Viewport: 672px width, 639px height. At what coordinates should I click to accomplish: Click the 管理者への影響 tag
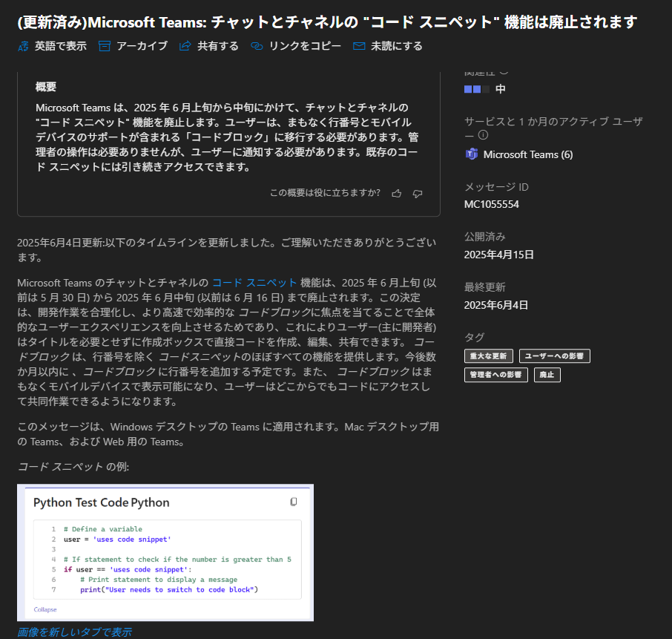(496, 375)
